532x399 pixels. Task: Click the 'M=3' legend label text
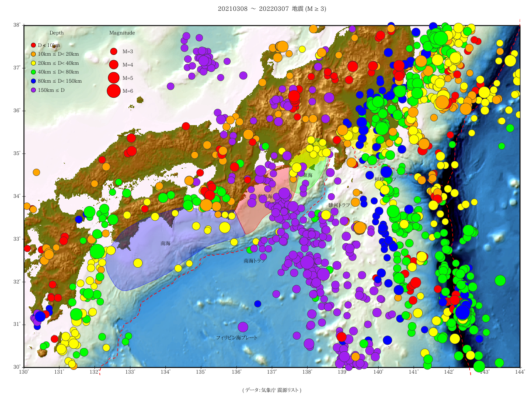pyautogui.click(x=128, y=52)
